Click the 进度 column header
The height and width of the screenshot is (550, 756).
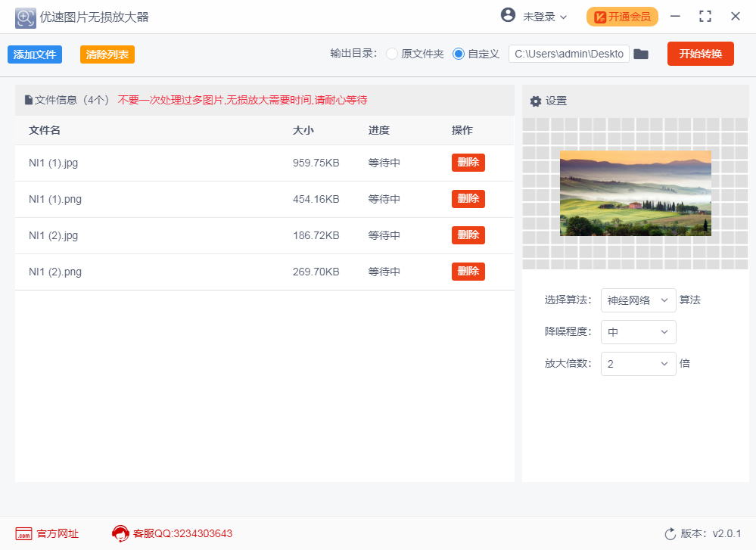pyautogui.click(x=379, y=130)
